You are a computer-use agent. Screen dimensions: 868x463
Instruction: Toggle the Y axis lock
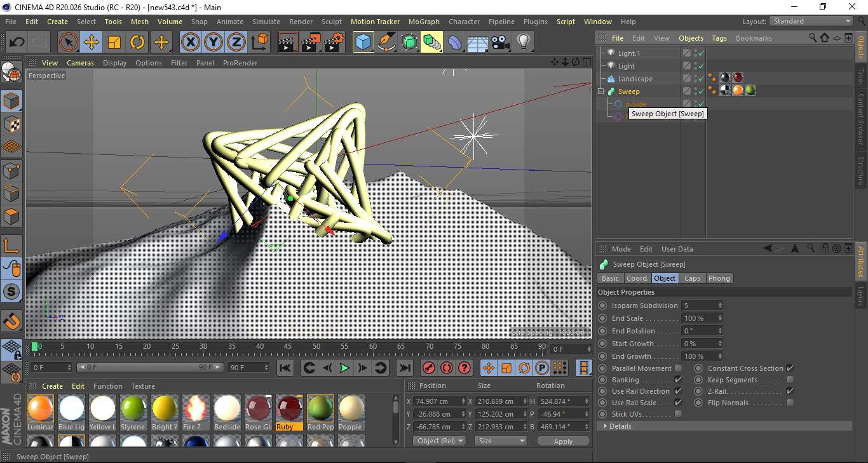(214, 43)
